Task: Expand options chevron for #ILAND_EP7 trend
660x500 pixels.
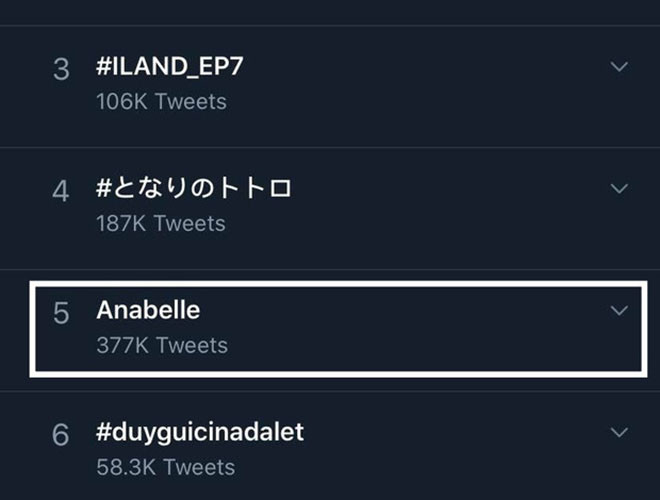Action: pos(619,67)
